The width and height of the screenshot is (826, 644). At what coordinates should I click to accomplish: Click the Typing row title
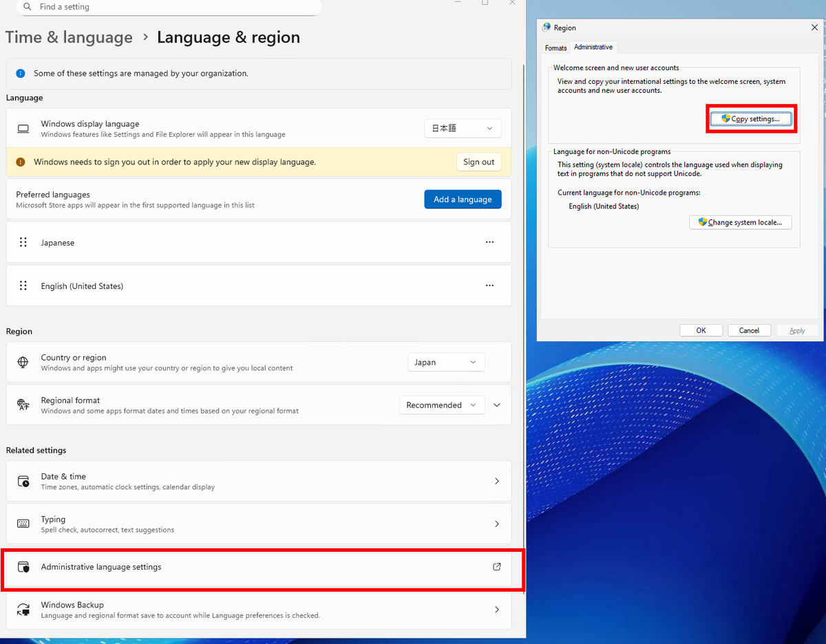53,519
